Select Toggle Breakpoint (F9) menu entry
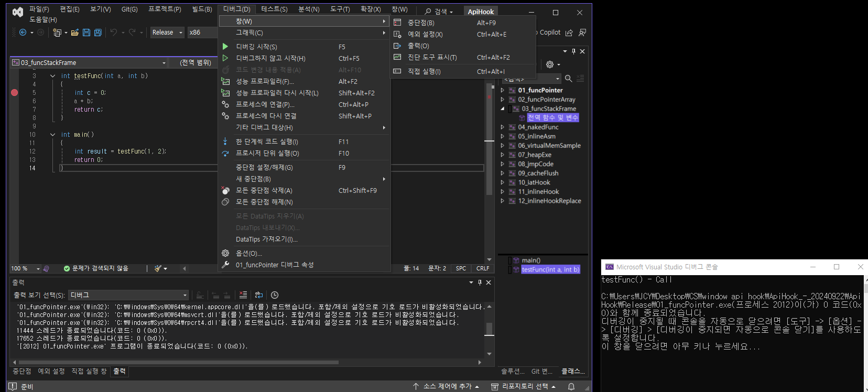 pos(305,168)
